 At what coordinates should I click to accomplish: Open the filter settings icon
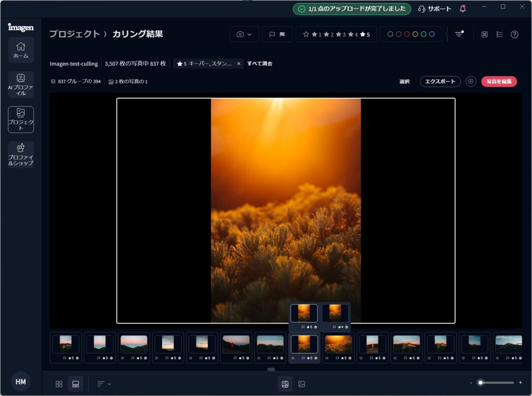(x=459, y=34)
